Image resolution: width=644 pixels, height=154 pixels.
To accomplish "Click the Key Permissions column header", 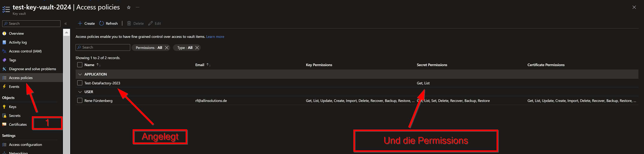I will [x=319, y=65].
